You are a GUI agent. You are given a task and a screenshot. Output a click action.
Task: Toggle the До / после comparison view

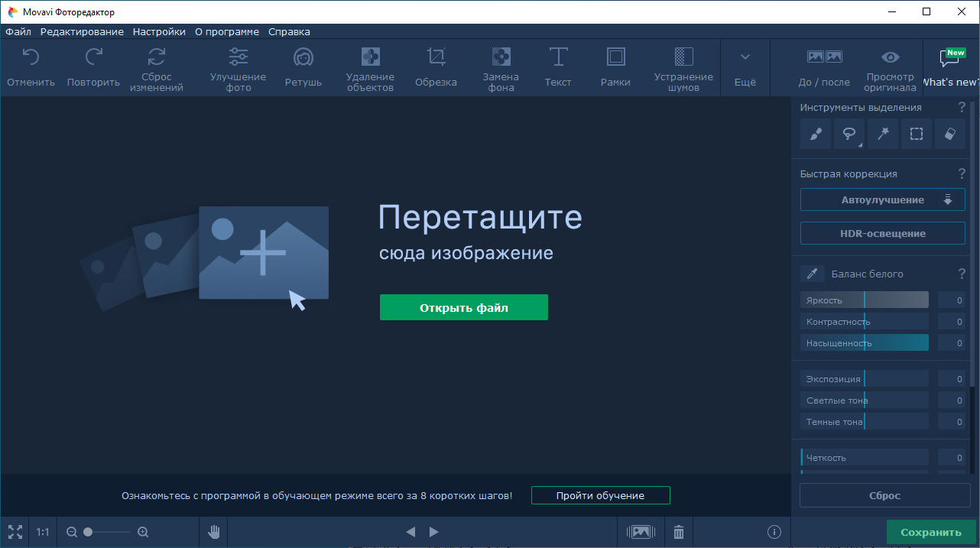(x=824, y=67)
